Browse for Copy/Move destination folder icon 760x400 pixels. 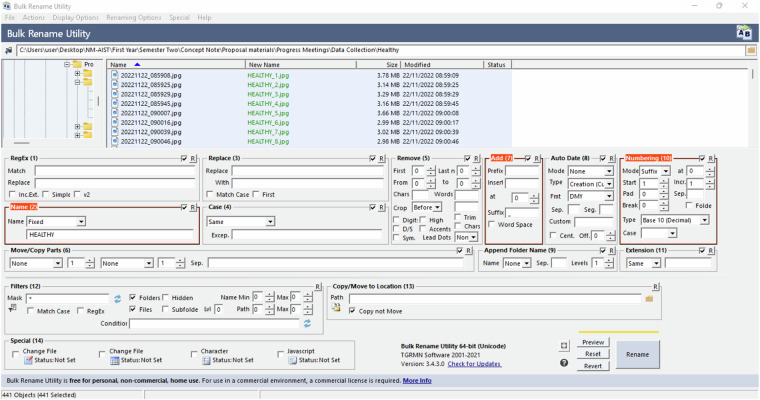pos(649,299)
